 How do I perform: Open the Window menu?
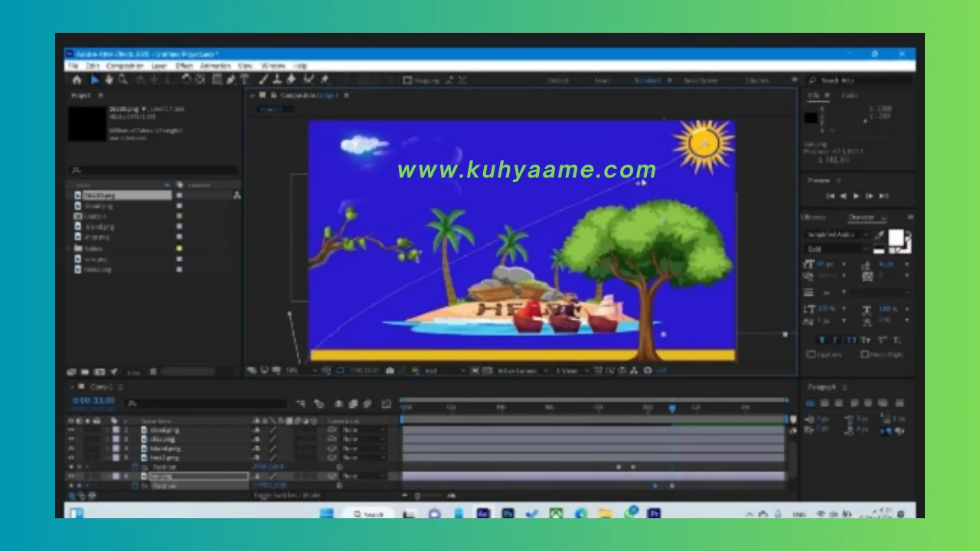(273, 67)
